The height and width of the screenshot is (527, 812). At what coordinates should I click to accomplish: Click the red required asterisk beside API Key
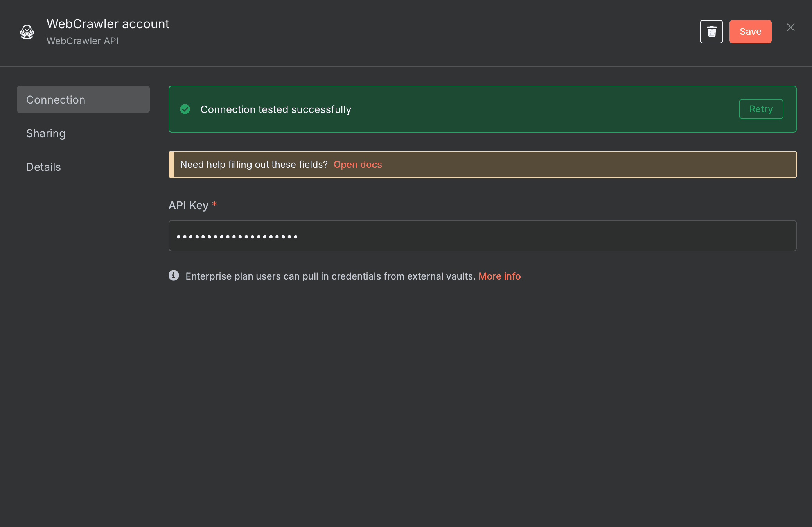point(214,204)
